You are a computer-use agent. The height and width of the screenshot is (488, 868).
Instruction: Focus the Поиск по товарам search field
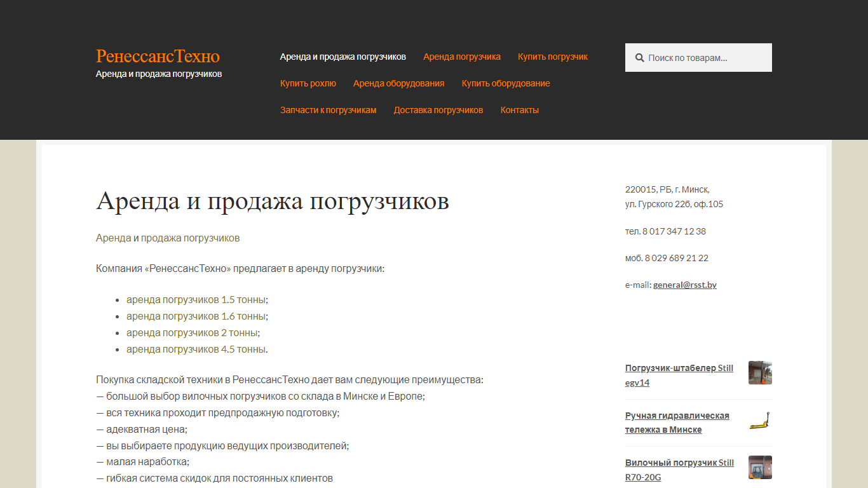pyautogui.click(x=698, y=58)
